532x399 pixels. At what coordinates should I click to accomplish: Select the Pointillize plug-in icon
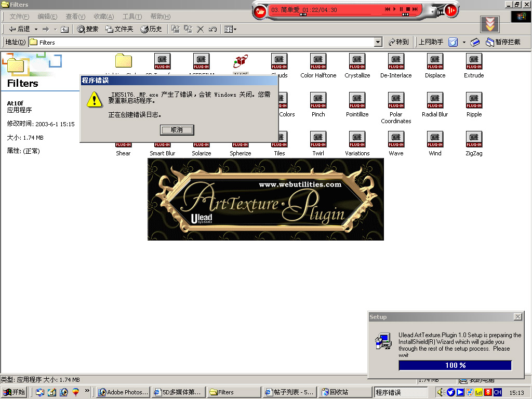pyautogui.click(x=357, y=101)
